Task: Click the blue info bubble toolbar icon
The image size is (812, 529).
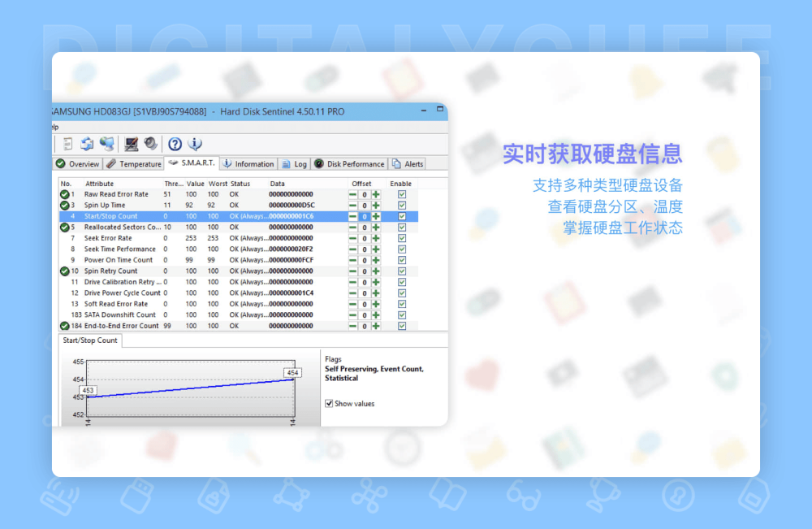Action: 195,144
